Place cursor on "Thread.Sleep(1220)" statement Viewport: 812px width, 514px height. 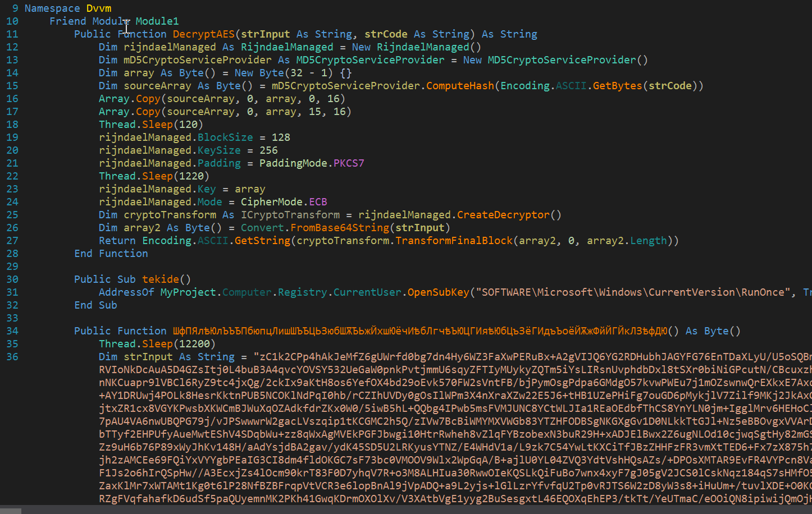click(x=154, y=176)
